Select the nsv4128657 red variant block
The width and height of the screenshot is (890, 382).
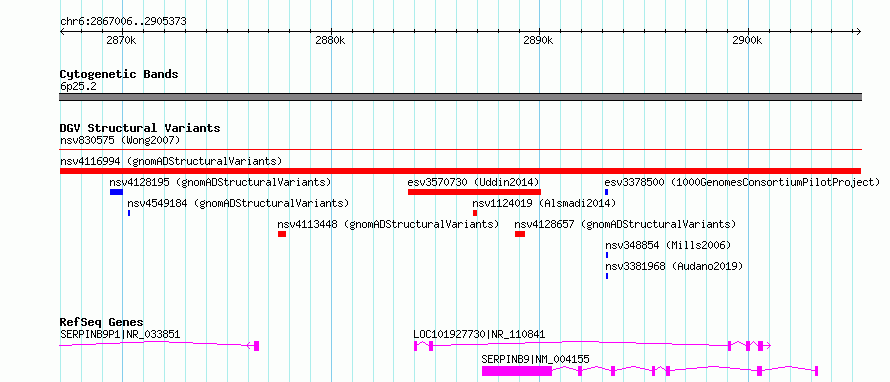tap(520, 234)
